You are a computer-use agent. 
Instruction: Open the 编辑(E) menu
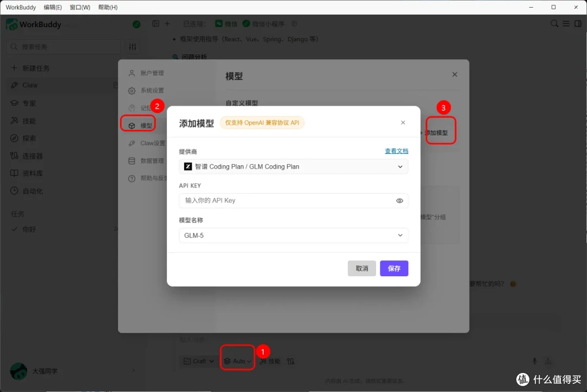coord(52,8)
